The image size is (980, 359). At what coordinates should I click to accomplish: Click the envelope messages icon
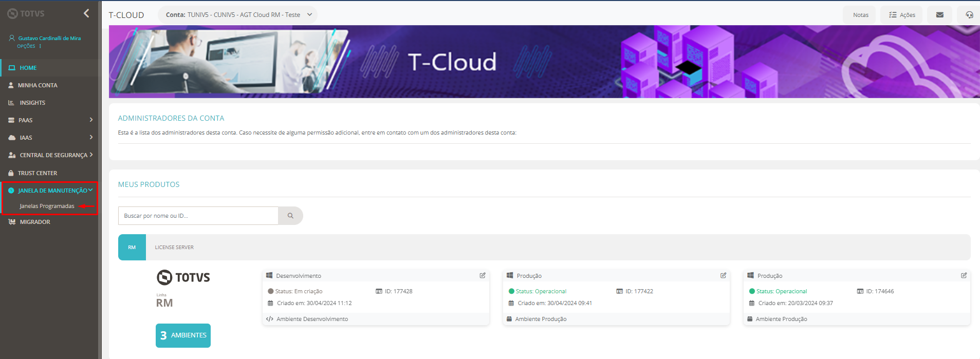click(940, 15)
